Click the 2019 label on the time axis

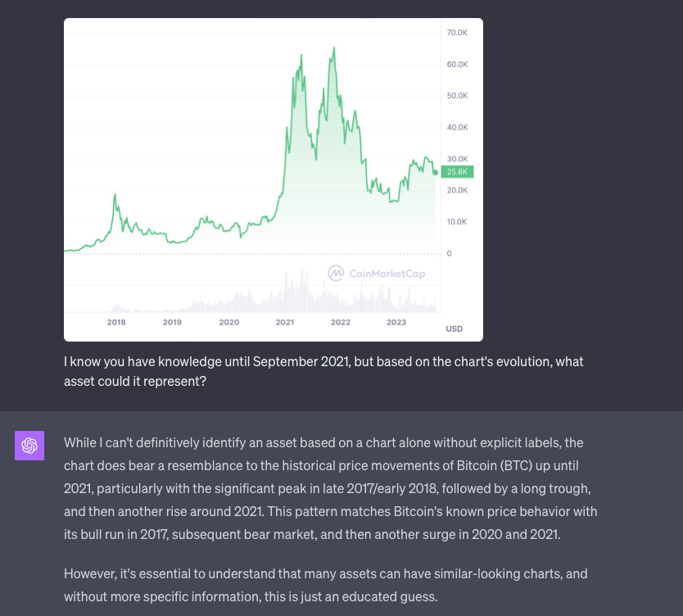pos(172,323)
